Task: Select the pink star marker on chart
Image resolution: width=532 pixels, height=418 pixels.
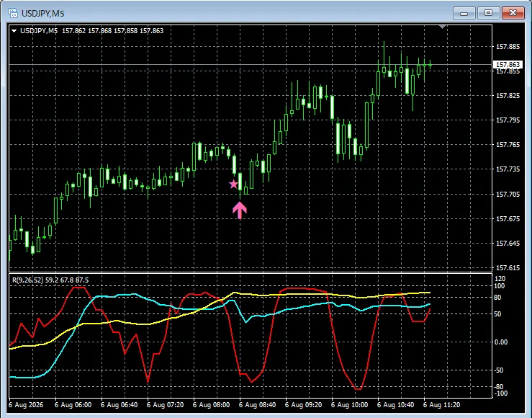Action: click(233, 184)
